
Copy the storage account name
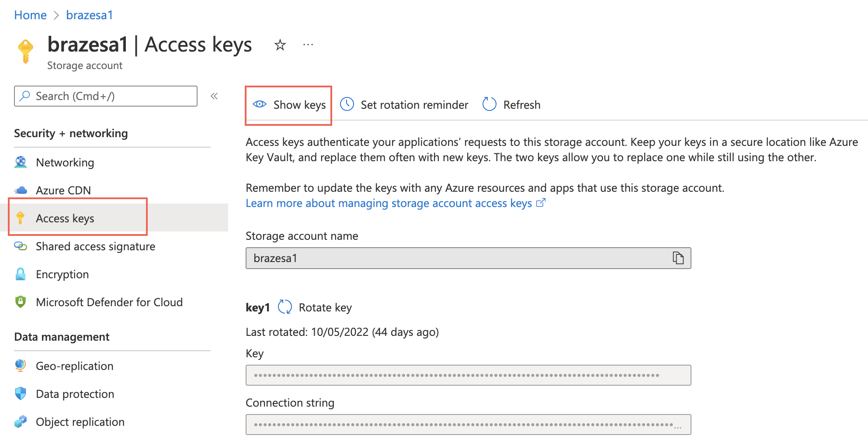click(678, 258)
